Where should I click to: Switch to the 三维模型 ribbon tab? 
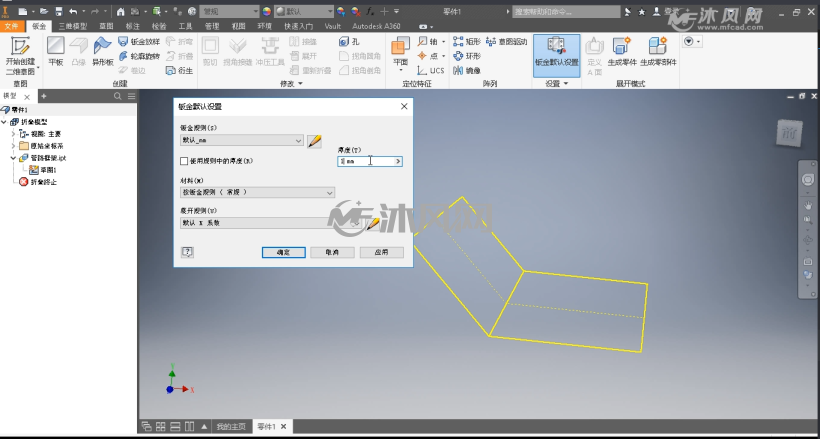(x=73, y=26)
